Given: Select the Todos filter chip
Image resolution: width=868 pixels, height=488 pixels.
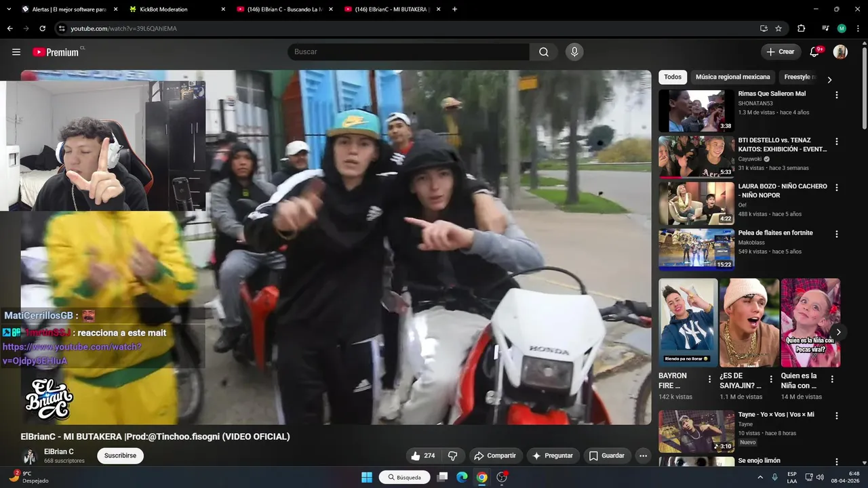Looking at the screenshot, I should (673, 77).
